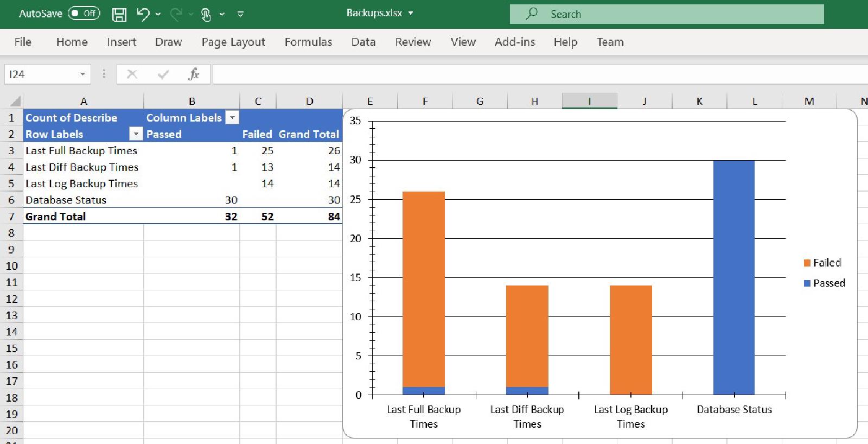
Task: Open the File tab
Action: (x=23, y=42)
